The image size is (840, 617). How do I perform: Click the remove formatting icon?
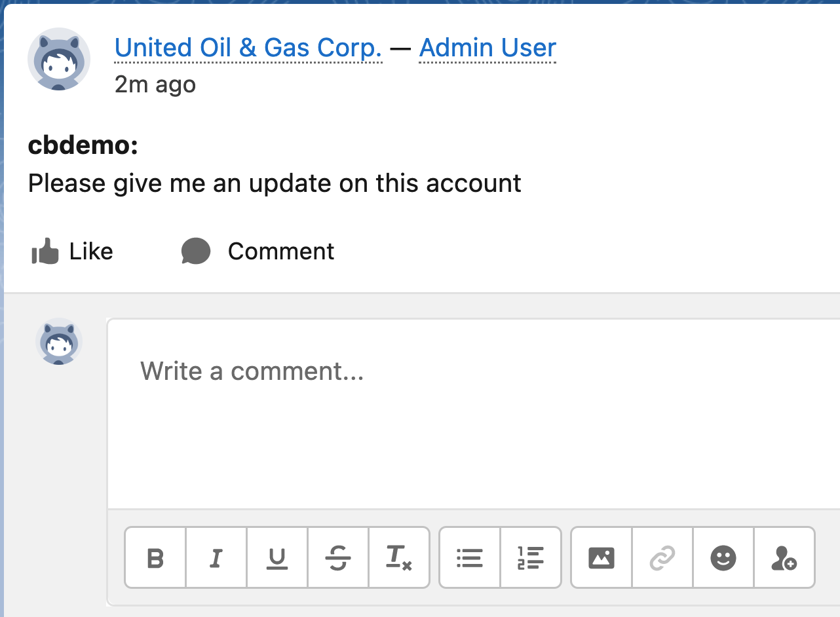[x=398, y=558]
